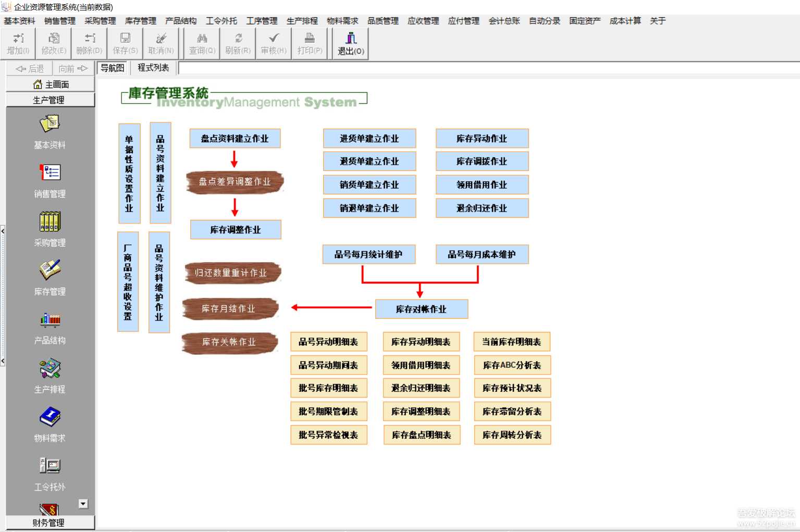Expand the 财务管理 sidebar section
The height and width of the screenshot is (532, 800).
(49, 523)
